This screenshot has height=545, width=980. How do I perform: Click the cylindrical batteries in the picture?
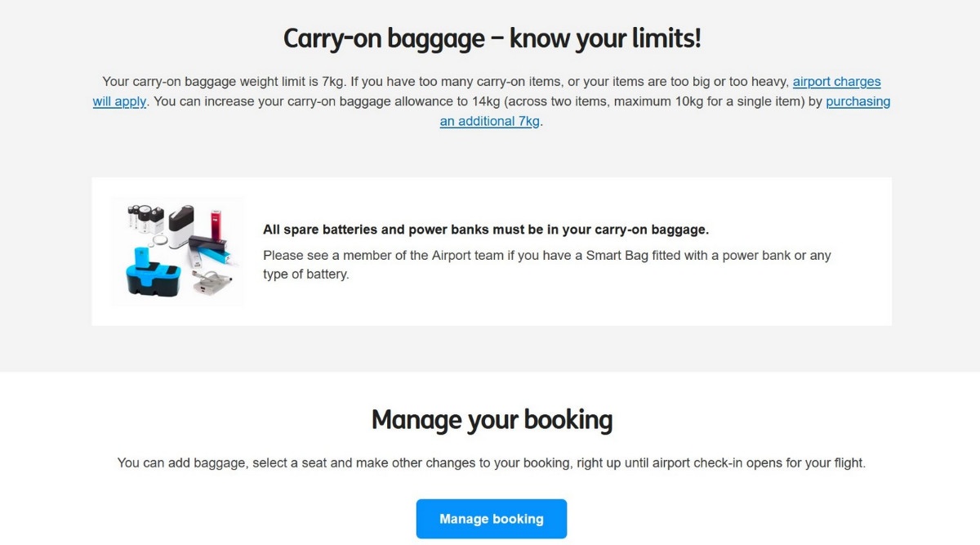pyautogui.click(x=145, y=219)
